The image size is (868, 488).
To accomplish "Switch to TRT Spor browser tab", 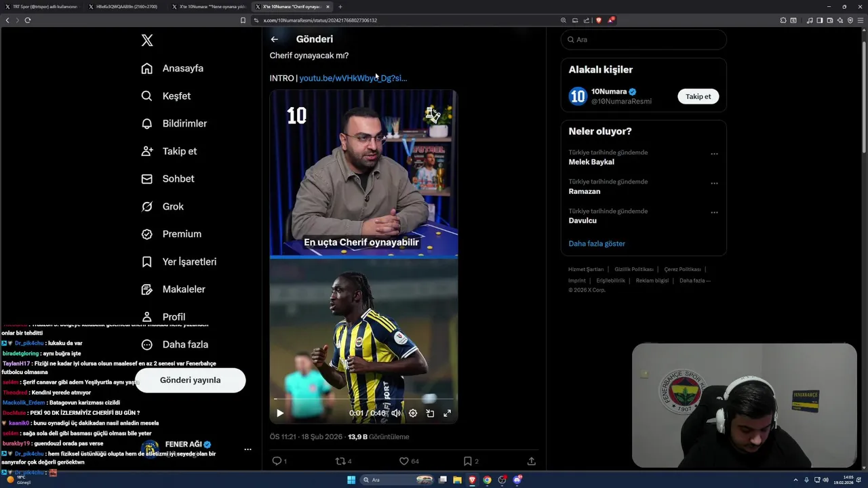I will (42, 7).
